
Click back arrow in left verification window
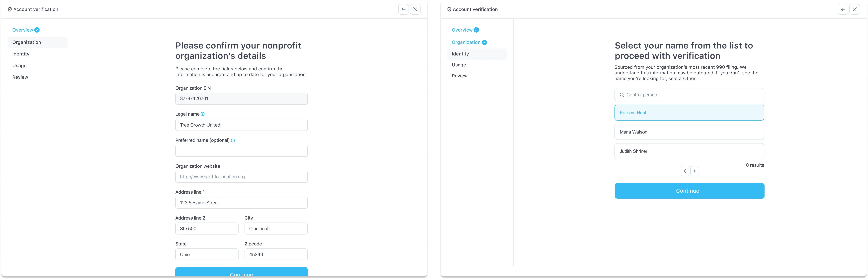click(403, 9)
